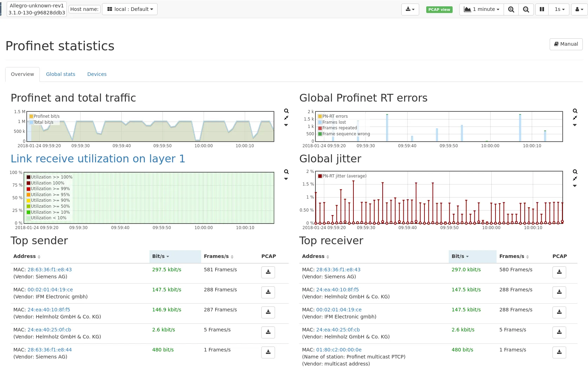Screen dimensions: 588x388
Task: Click magnifier icon beside Profinet traffic graph
Action: 286,111
